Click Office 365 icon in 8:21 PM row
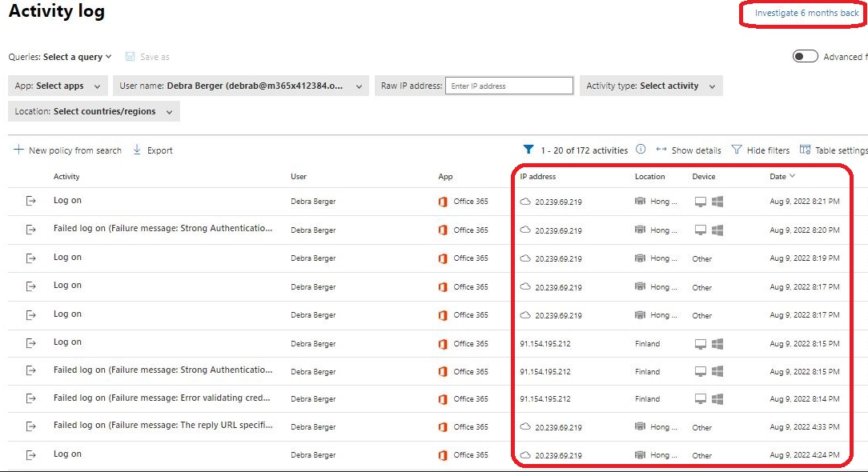The width and height of the screenshot is (868, 472). [443, 202]
